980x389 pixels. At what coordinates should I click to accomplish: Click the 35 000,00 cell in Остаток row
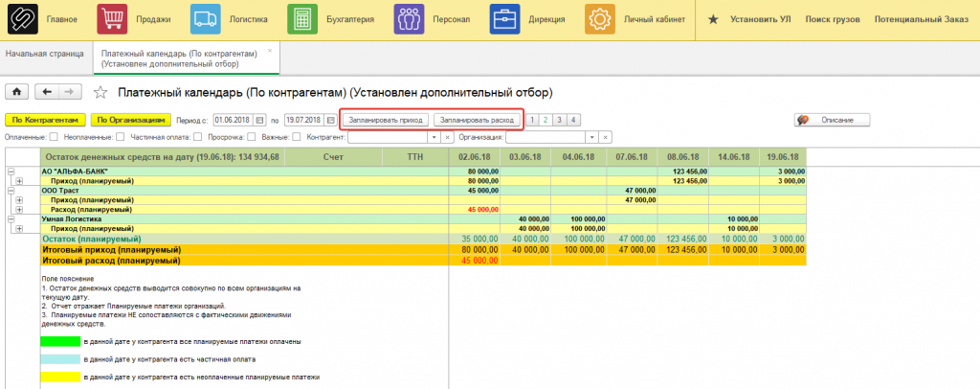tap(475, 239)
